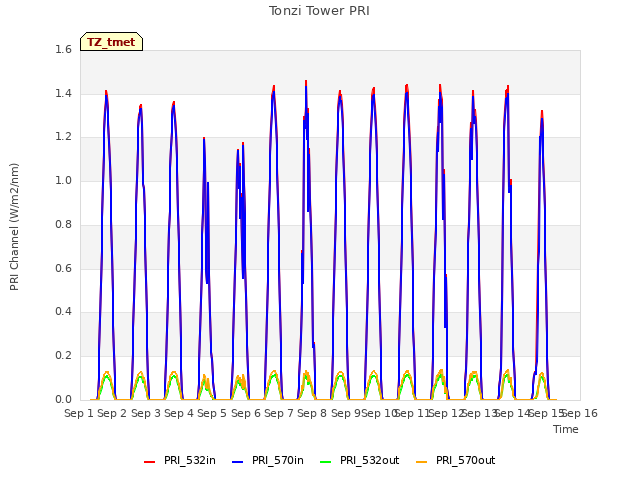The width and height of the screenshot is (640, 480).
Task: Click the 0.6 y-axis tick label
Action: click(x=63, y=268)
